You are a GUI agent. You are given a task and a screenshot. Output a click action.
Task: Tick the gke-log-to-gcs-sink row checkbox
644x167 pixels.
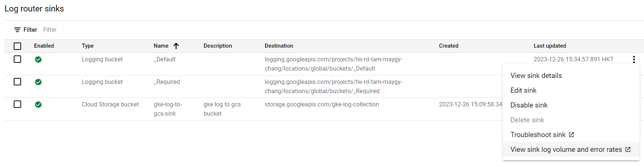click(x=17, y=105)
